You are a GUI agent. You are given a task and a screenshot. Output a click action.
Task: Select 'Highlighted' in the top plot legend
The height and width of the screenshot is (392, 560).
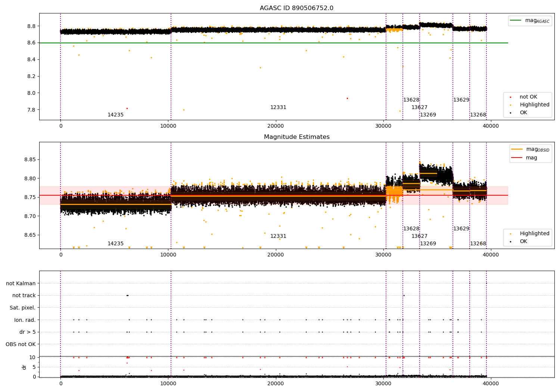pyautogui.click(x=535, y=105)
